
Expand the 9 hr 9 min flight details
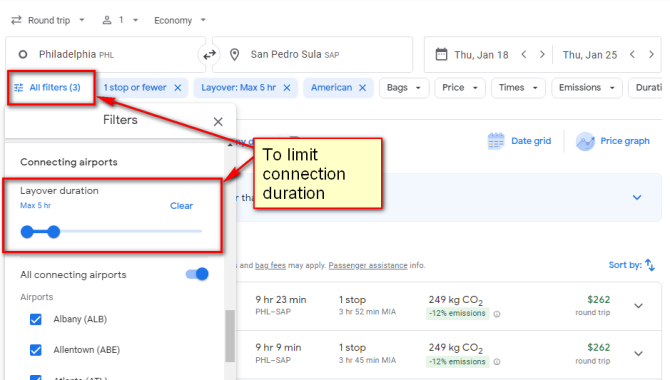(x=638, y=353)
